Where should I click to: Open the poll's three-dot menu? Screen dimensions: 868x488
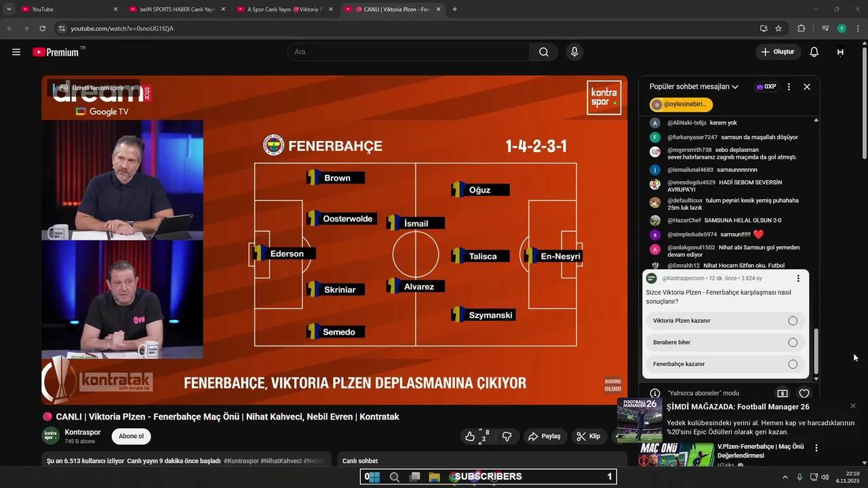click(x=798, y=278)
